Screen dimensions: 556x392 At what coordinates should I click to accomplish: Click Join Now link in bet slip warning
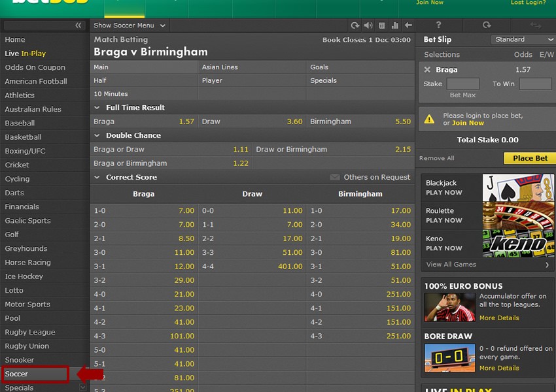click(468, 123)
